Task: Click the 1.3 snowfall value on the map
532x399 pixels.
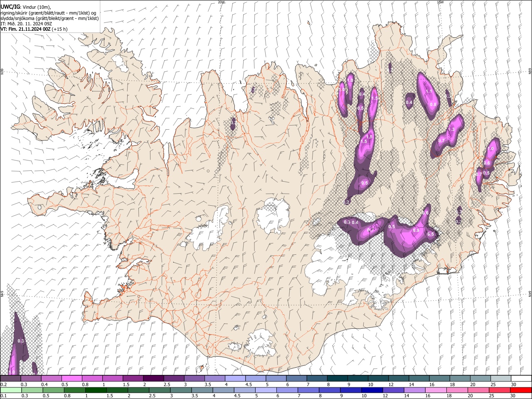Action: (452, 129)
